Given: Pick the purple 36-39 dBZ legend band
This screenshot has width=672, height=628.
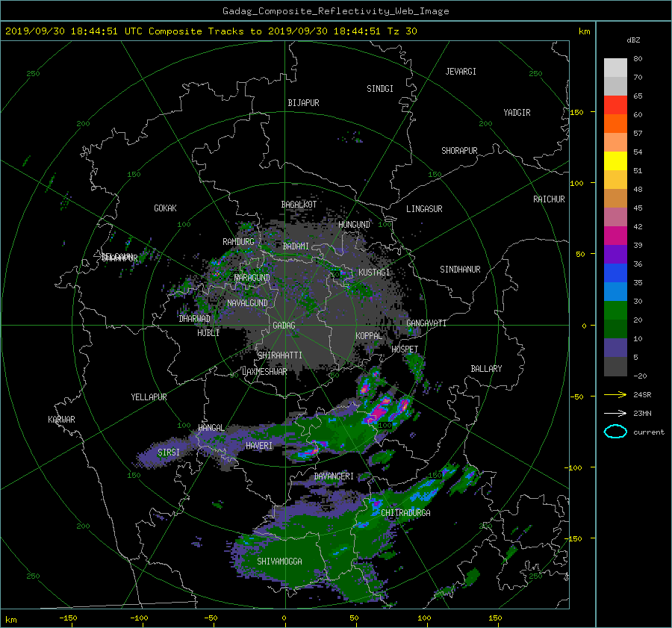Looking at the screenshot, I should (x=615, y=254).
